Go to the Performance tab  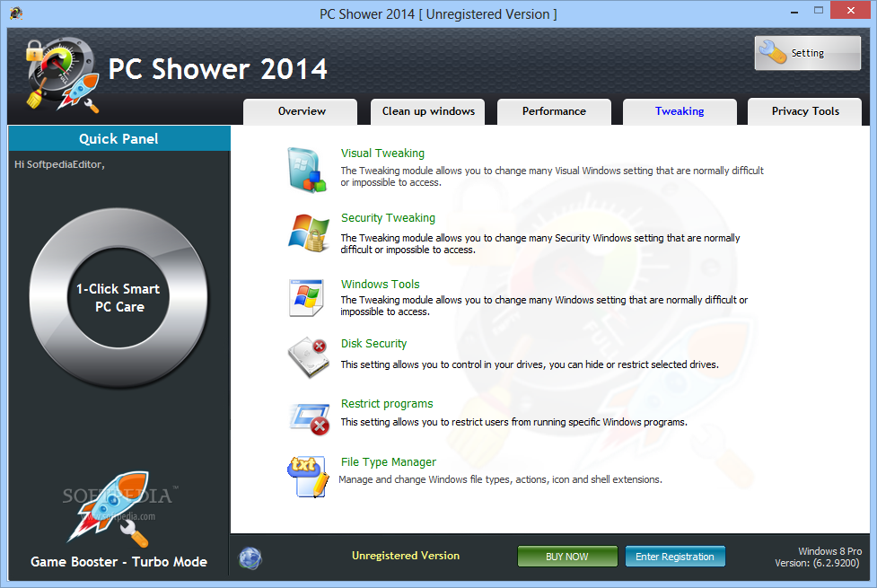[554, 111]
